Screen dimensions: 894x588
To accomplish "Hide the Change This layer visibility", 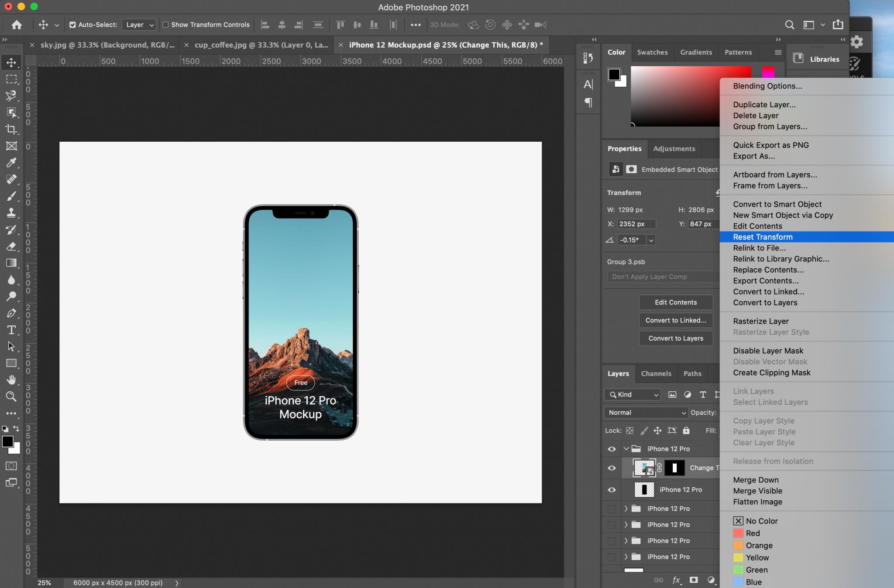I will tap(612, 468).
